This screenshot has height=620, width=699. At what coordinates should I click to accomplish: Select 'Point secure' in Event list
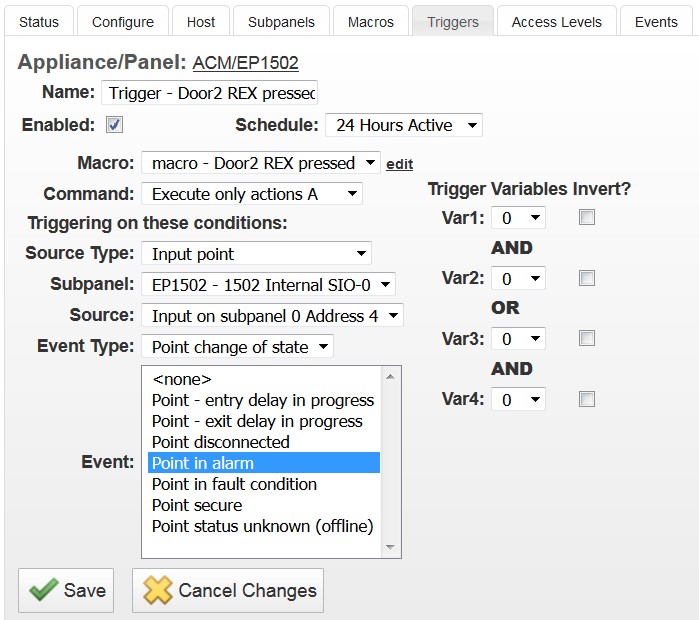pyautogui.click(x=197, y=505)
